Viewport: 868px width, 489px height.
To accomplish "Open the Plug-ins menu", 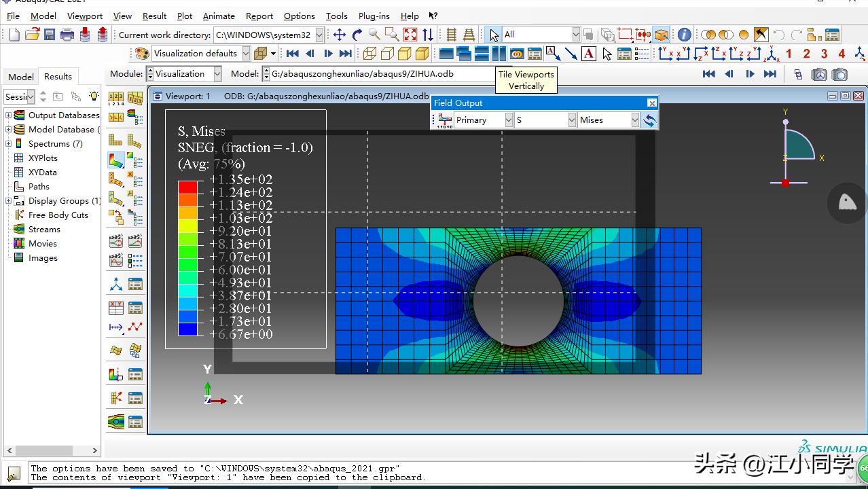I will click(x=374, y=16).
